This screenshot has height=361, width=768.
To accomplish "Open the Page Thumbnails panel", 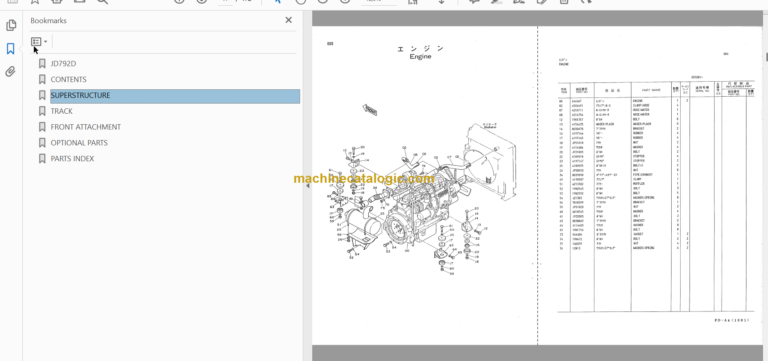I will tap(11, 25).
